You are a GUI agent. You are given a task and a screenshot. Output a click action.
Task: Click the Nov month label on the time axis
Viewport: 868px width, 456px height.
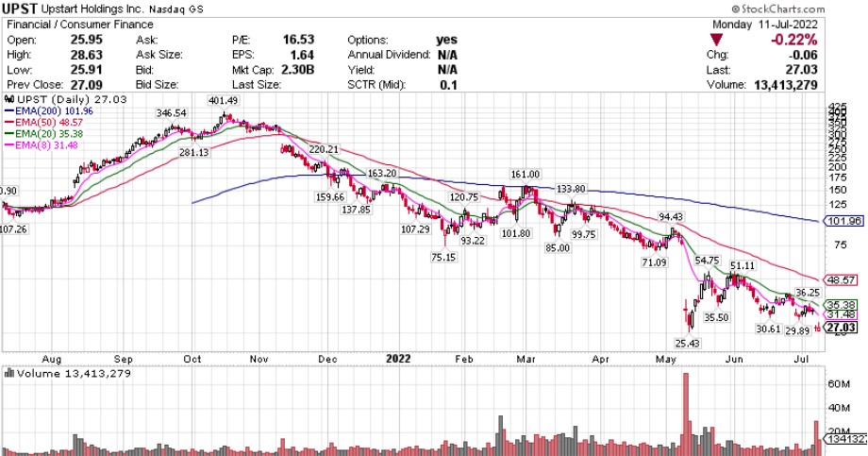click(x=259, y=359)
